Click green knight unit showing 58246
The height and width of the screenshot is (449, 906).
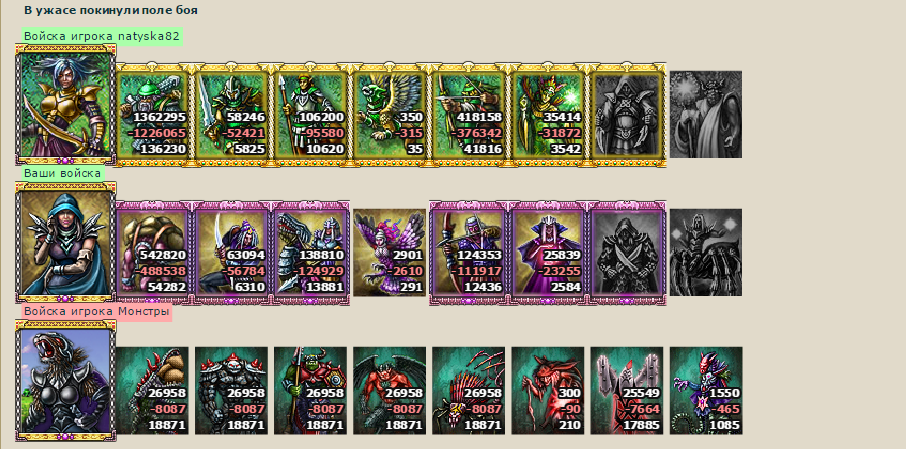click(x=232, y=114)
